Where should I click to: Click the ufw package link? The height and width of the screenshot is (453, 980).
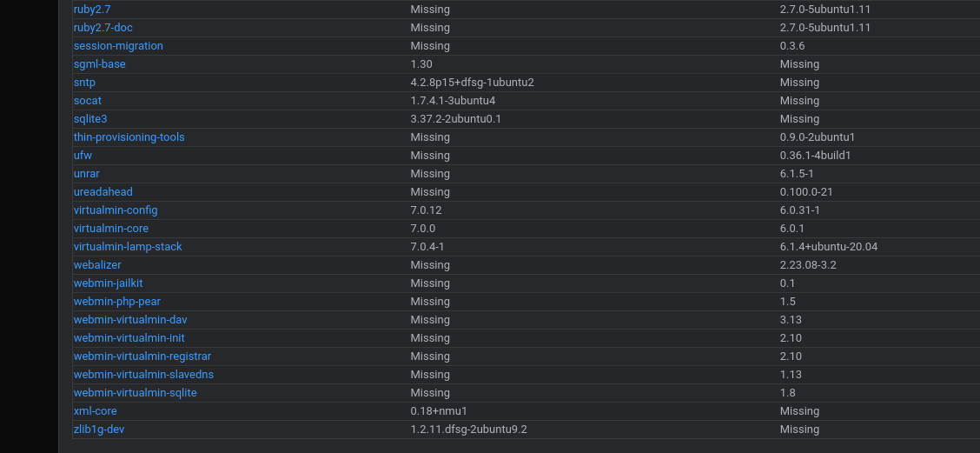click(x=83, y=155)
